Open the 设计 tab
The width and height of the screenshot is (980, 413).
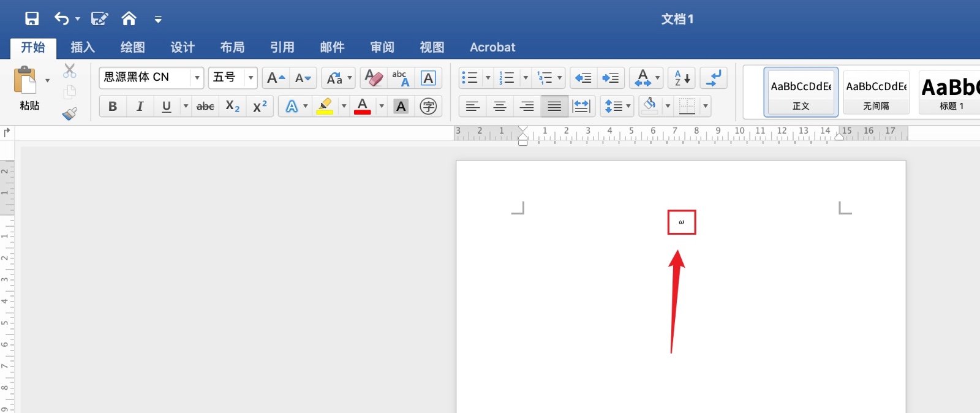pyautogui.click(x=183, y=47)
